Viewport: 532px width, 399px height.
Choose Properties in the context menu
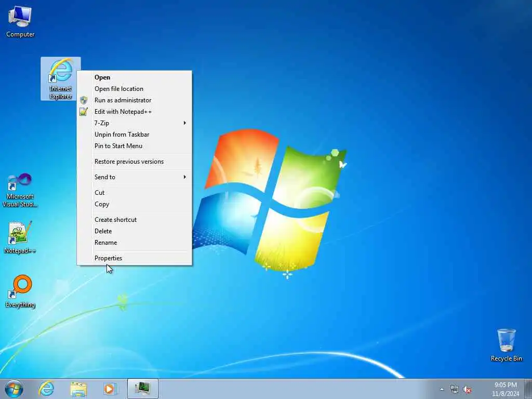135,258
